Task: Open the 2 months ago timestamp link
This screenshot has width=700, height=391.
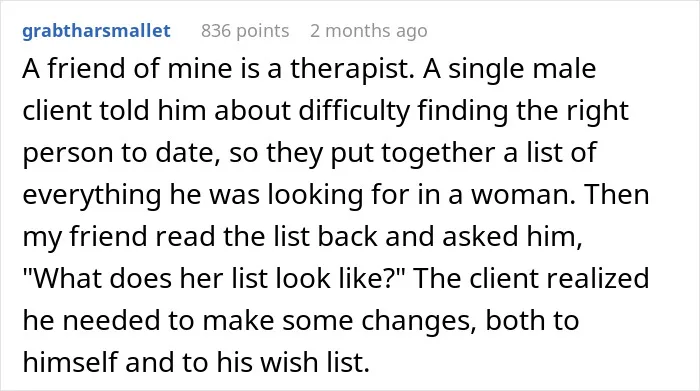Action: (369, 31)
